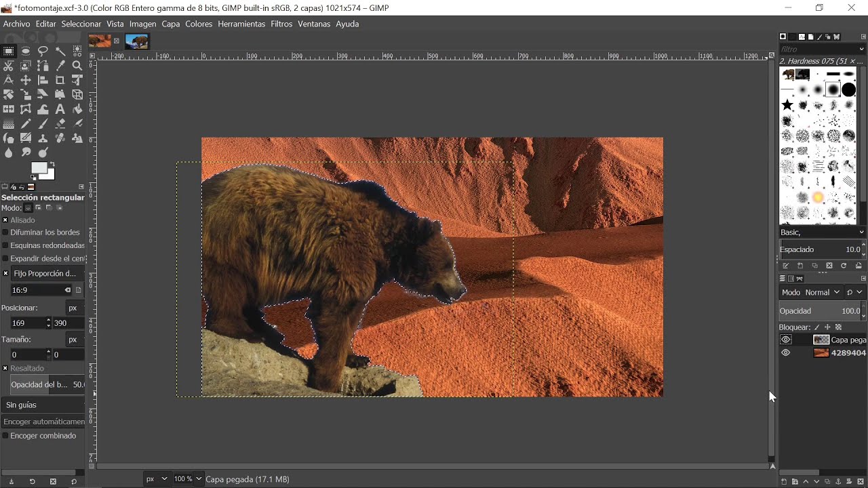This screenshot has width=868, height=488.
Task: Enable Esquinas redondeadas option
Action: tap(5, 245)
